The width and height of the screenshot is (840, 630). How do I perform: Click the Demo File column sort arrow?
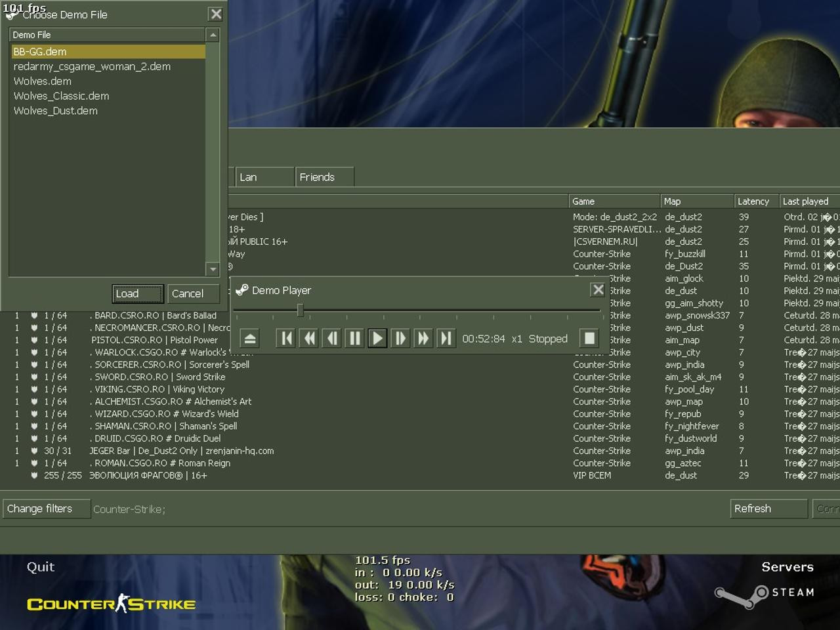tap(213, 35)
